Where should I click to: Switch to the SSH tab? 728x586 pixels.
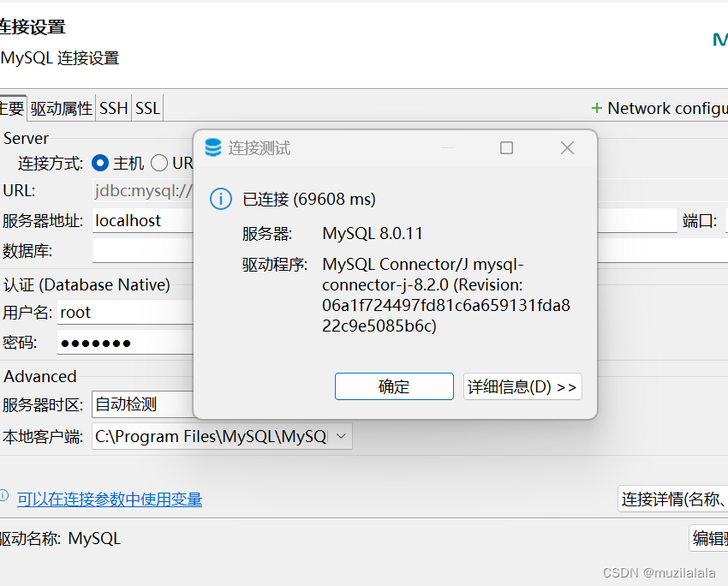pyautogui.click(x=113, y=107)
